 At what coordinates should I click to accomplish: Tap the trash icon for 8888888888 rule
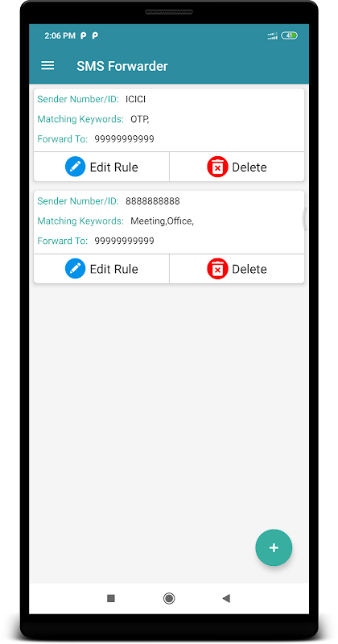(x=217, y=269)
